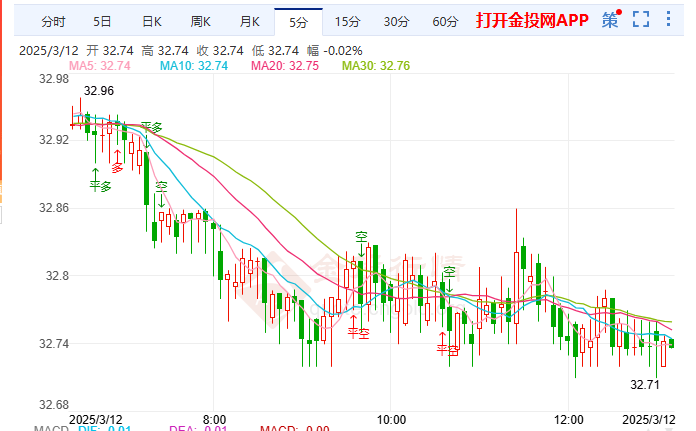Click the 收 32.74 closing price text

(x=220, y=51)
